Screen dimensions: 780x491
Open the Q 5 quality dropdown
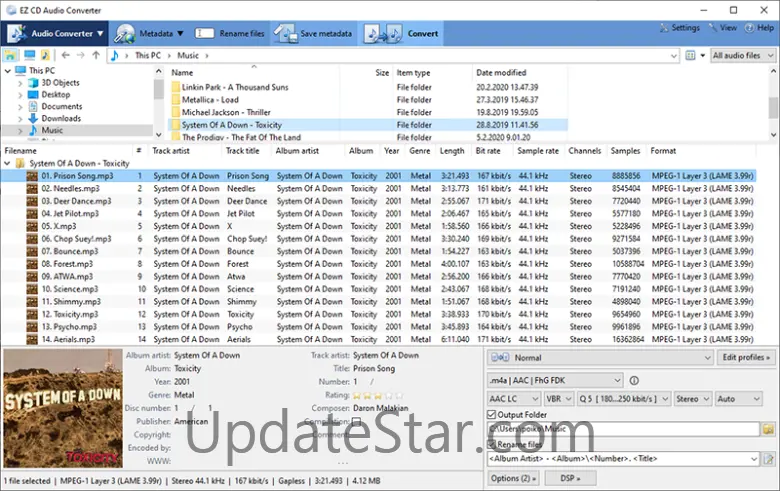click(624, 399)
